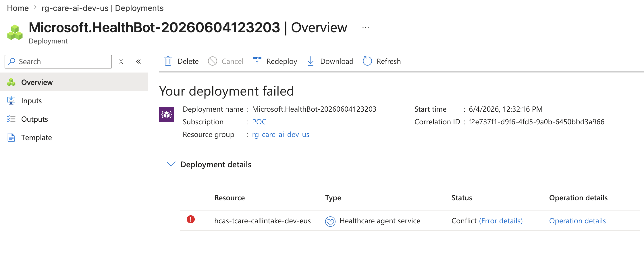Click the 'Your deployment failed' heading
The image size is (644, 259).
pyautogui.click(x=227, y=91)
